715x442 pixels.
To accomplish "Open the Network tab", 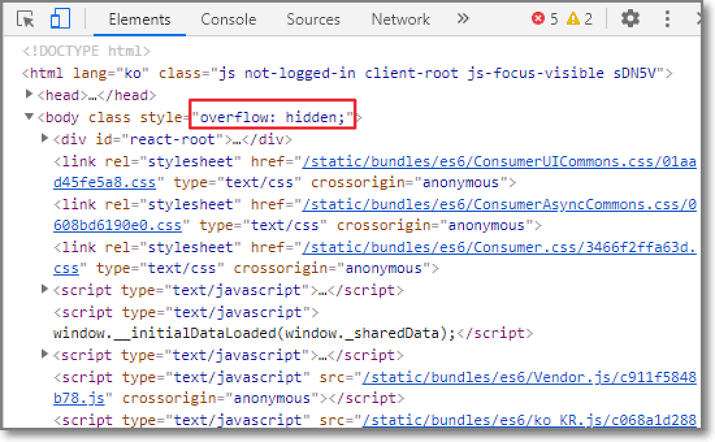I will click(x=400, y=19).
